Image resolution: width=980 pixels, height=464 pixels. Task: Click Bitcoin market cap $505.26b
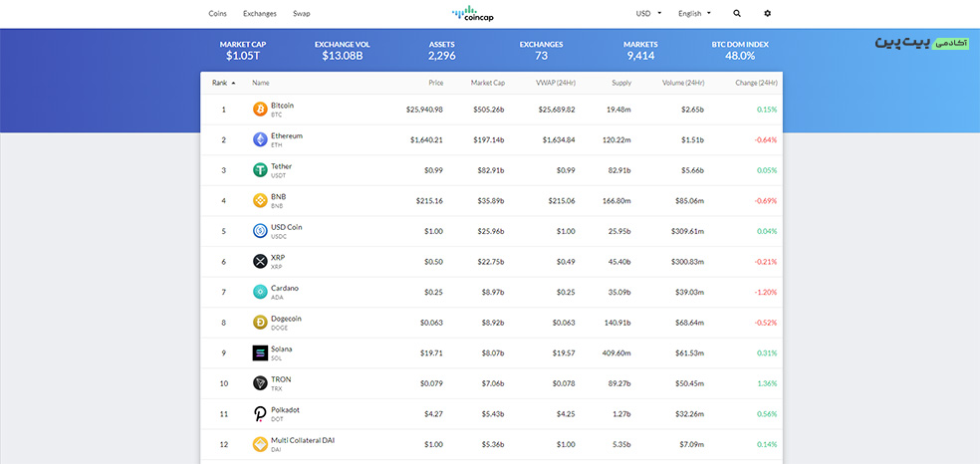[x=489, y=110]
